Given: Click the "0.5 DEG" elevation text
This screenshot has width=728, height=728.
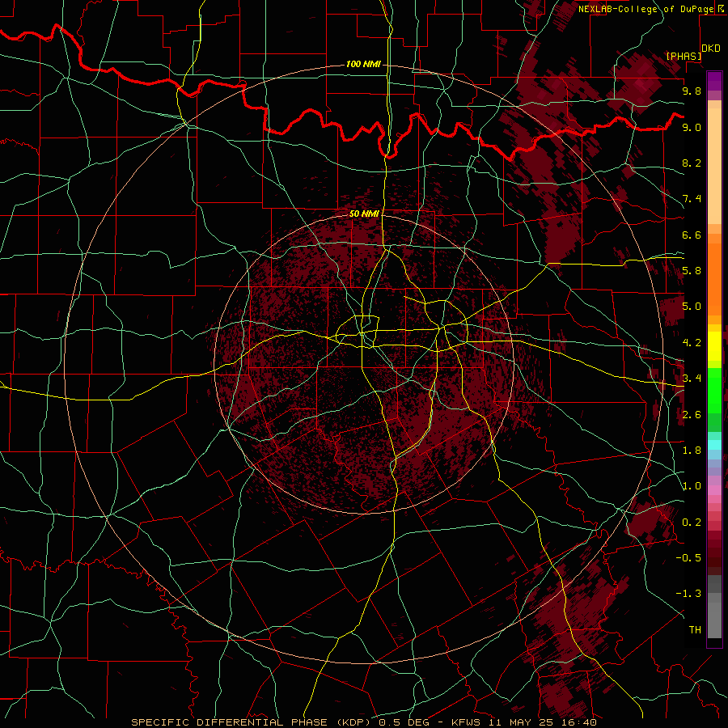Looking at the screenshot, I should pyautogui.click(x=405, y=722).
